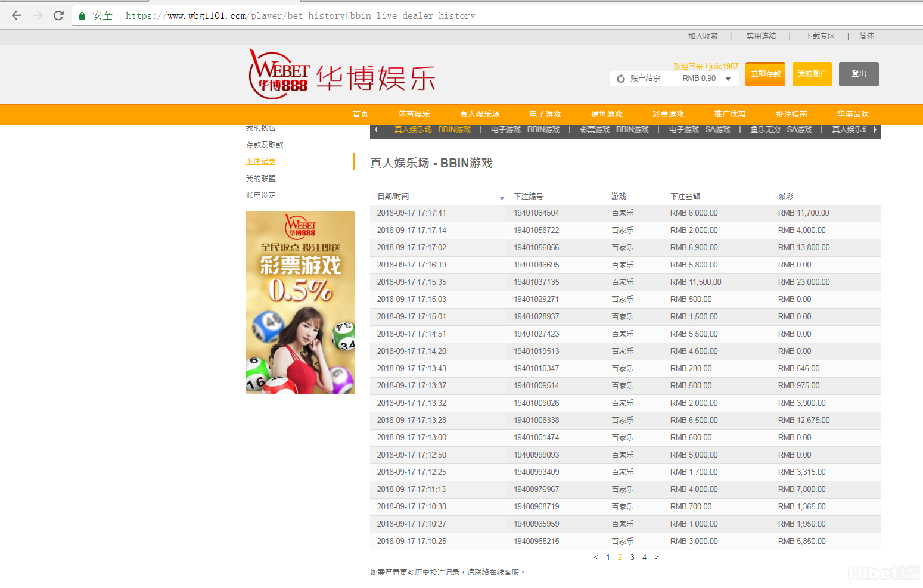Switch to 彩票游戏 - BBIN游戏 tab
The height and width of the screenshot is (588, 923).
click(614, 130)
